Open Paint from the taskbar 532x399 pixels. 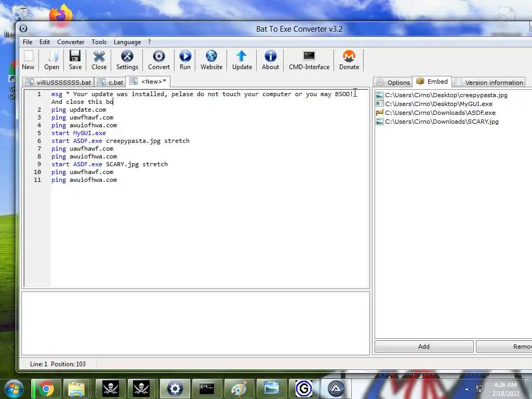click(239, 388)
